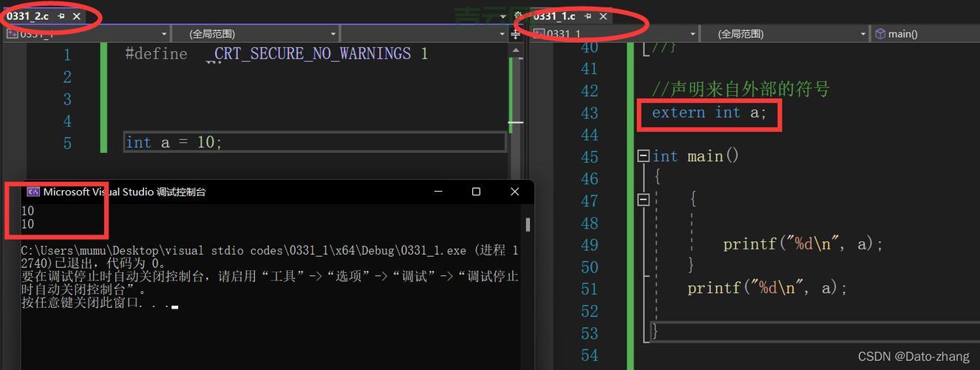Image resolution: width=980 pixels, height=370 pixels.
Task: Close the 0331_1.c tab
Action: (603, 16)
